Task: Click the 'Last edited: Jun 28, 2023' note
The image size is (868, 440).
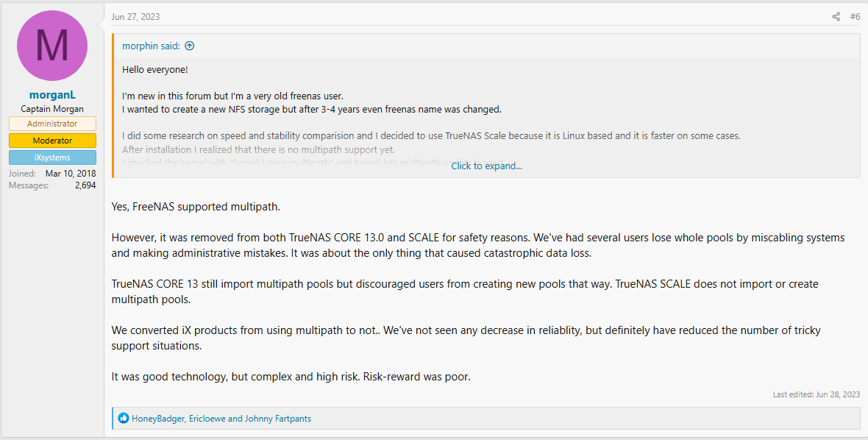Action: click(x=816, y=394)
